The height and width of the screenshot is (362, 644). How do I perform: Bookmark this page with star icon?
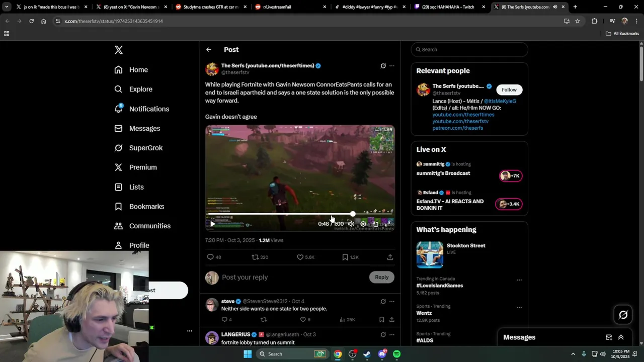(578, 21)
